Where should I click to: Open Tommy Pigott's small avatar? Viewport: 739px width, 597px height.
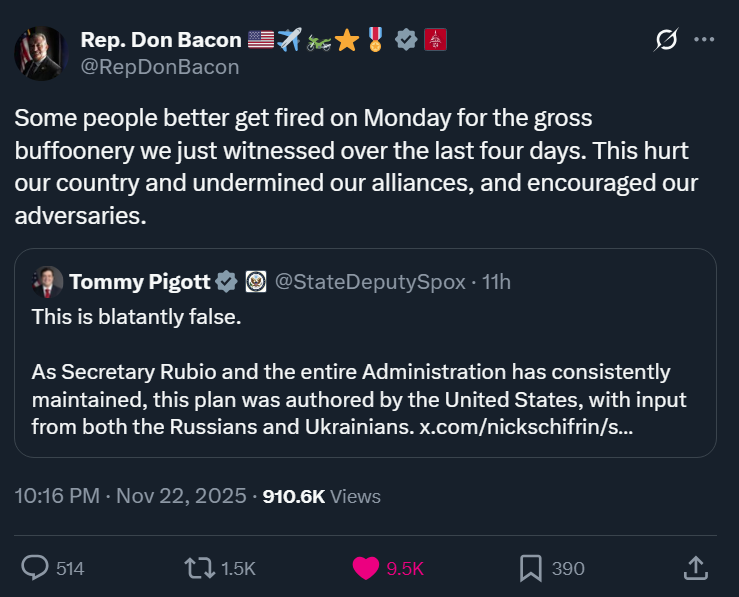coord(47,282)
